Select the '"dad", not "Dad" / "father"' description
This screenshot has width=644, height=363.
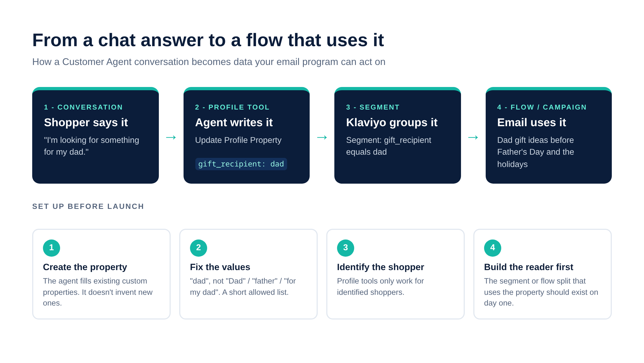coord(243,286)
